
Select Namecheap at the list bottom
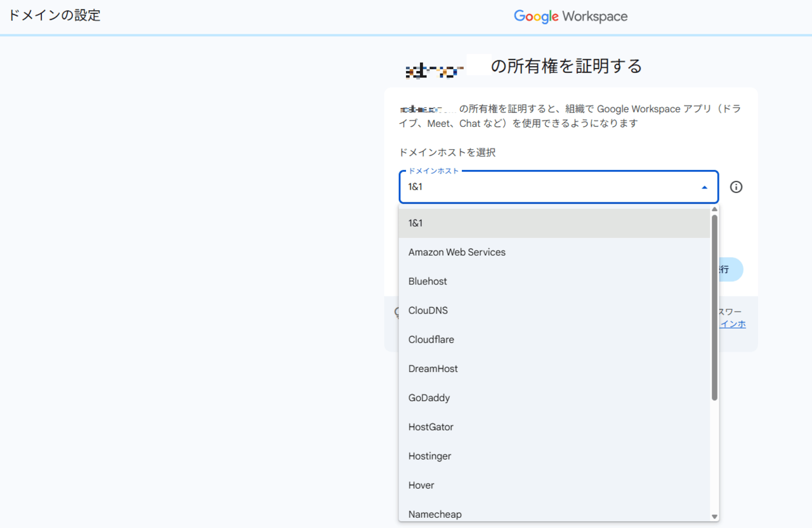[x=554, y=511]
